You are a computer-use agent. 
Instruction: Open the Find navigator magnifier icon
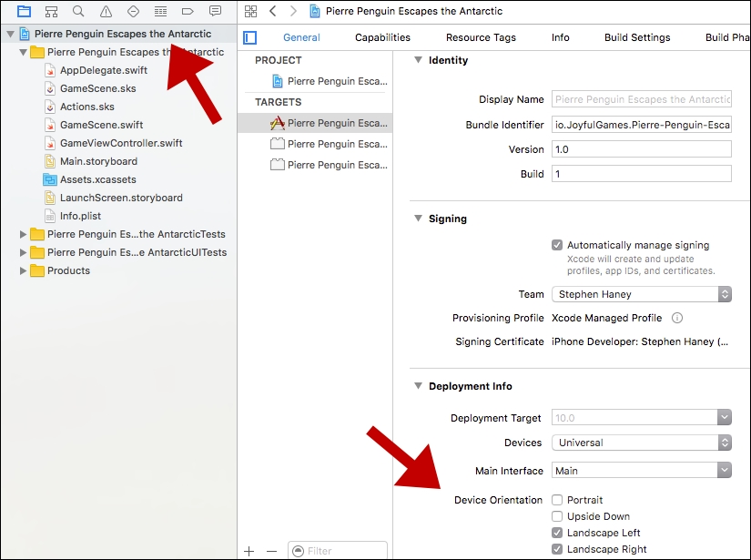click(x=78, y=11)
